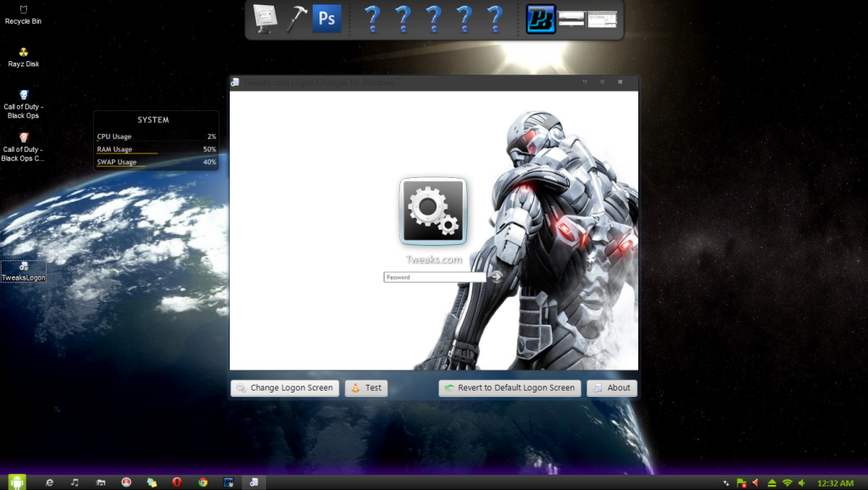The width and height of the screenshot is (868, 490).
Task: Open Photoshop from the top dock
Action: coord(326,19)
